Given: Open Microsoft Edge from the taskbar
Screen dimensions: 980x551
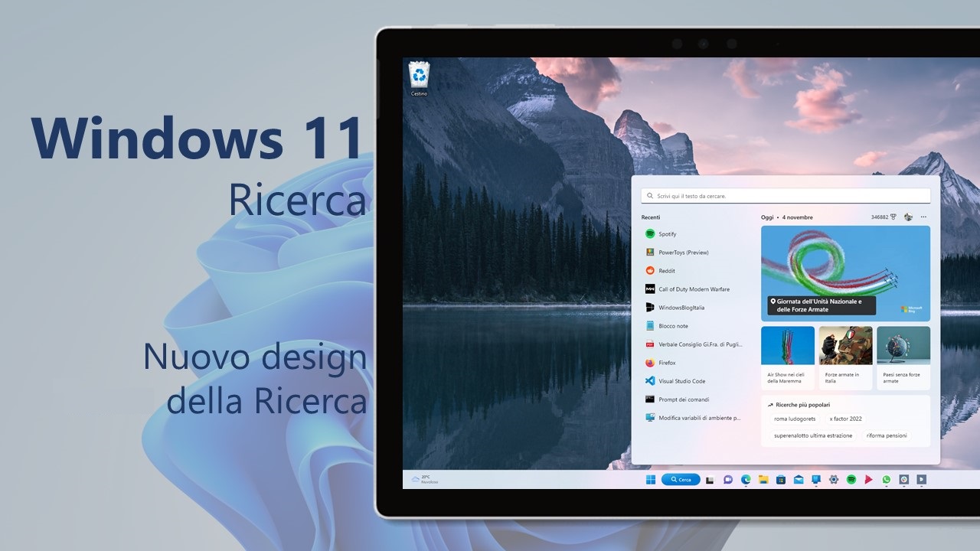Looking at the screenshot, I should [746, 480].
